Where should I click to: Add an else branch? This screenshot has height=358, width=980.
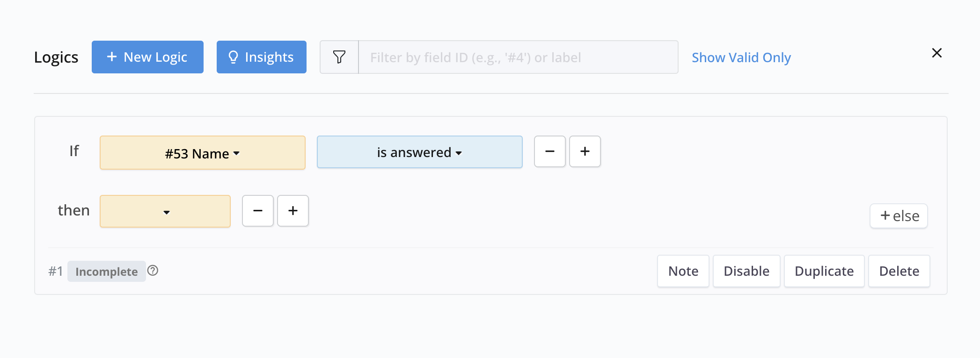899,216
